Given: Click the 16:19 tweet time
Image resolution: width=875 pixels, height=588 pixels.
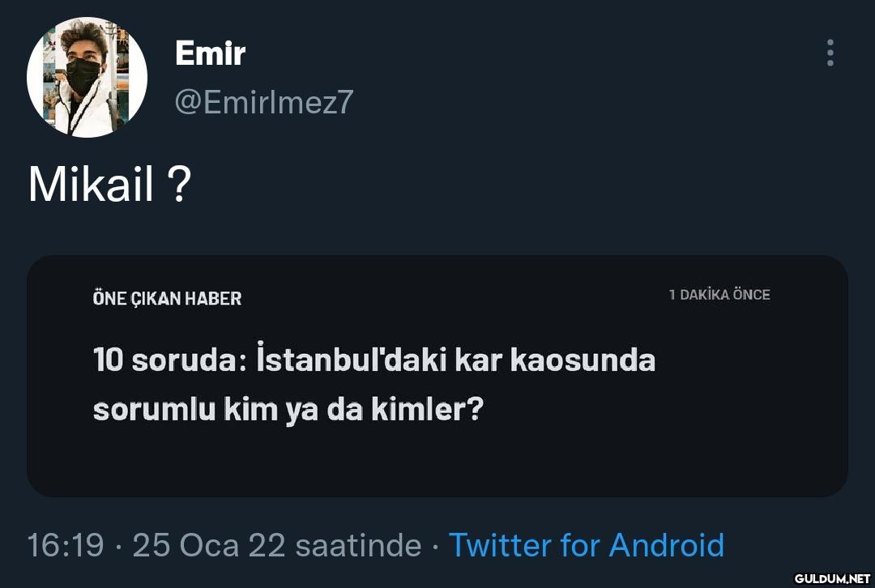Looking at the screenshot, I should pos(66,545).
